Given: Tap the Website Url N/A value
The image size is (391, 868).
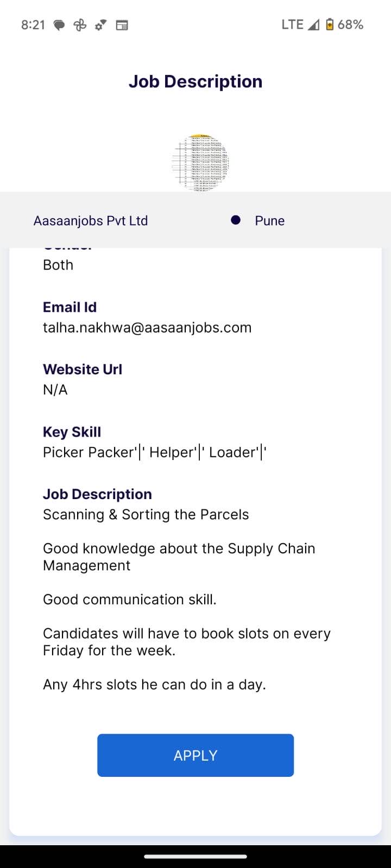Looking at the screenshot, I should point(55,390).
